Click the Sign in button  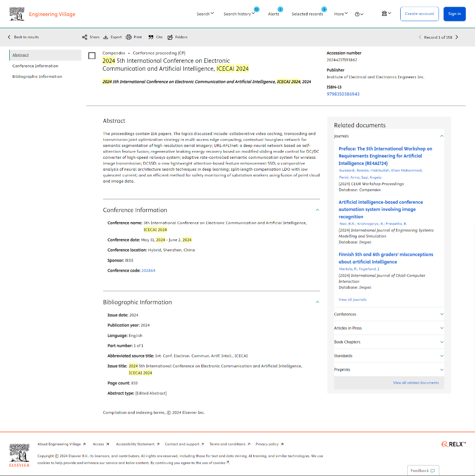pyautogui.click(x=454, y=14)
